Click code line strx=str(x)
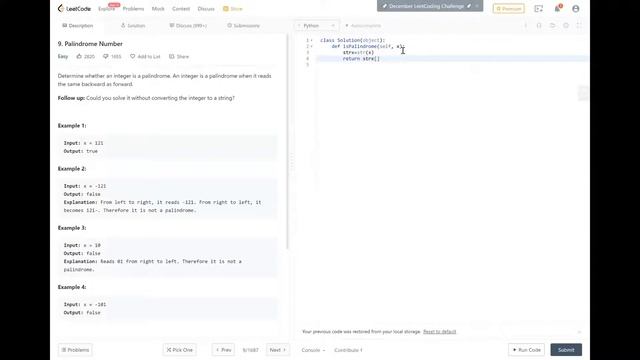 (x=358, y=53)
